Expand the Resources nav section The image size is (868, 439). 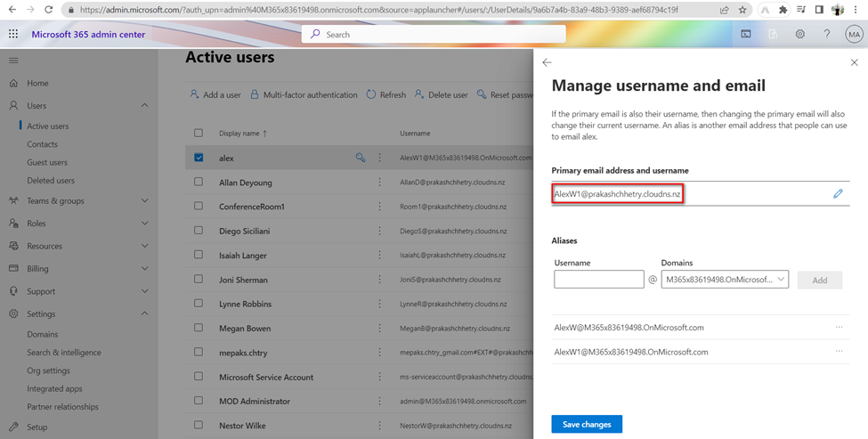point(144,246)
